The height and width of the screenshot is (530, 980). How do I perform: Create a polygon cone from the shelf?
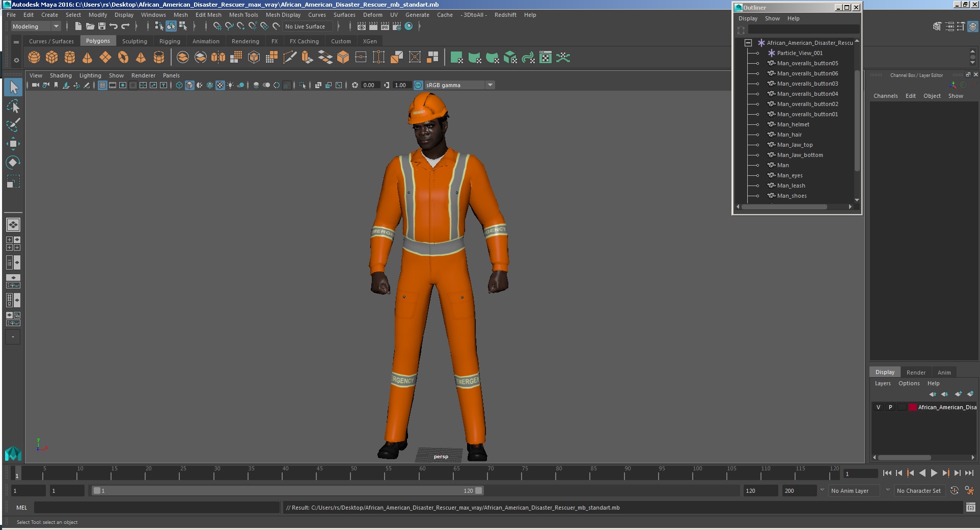pos(88,58)
